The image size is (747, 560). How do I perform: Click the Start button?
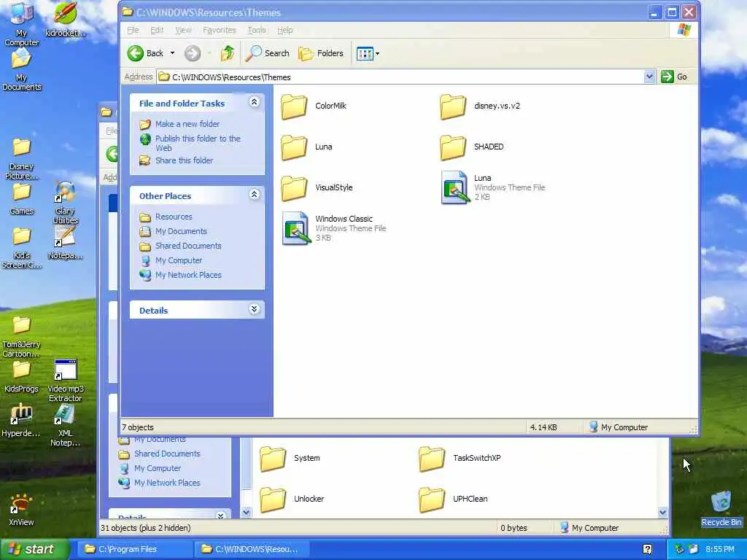(35, 549)
